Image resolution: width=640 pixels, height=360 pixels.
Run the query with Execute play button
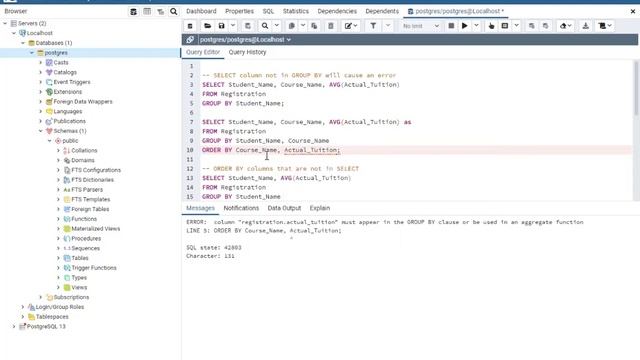[464, 26]
